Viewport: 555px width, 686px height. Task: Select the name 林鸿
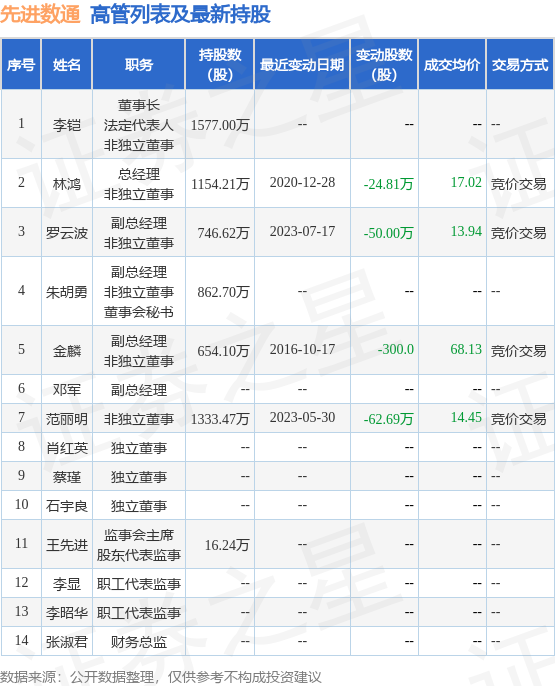pyautogui.click(x=67, y=184)
